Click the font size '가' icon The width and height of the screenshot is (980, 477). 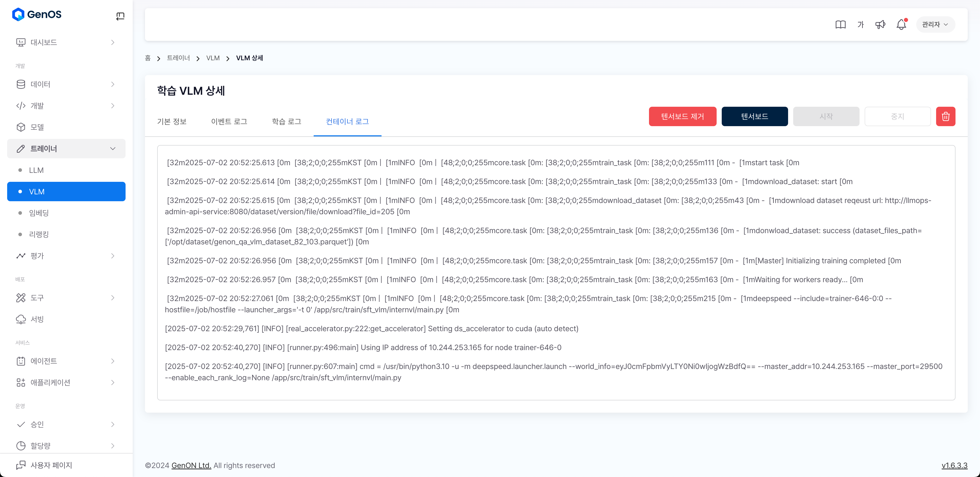pyautogui.click(x=861, y=25)
